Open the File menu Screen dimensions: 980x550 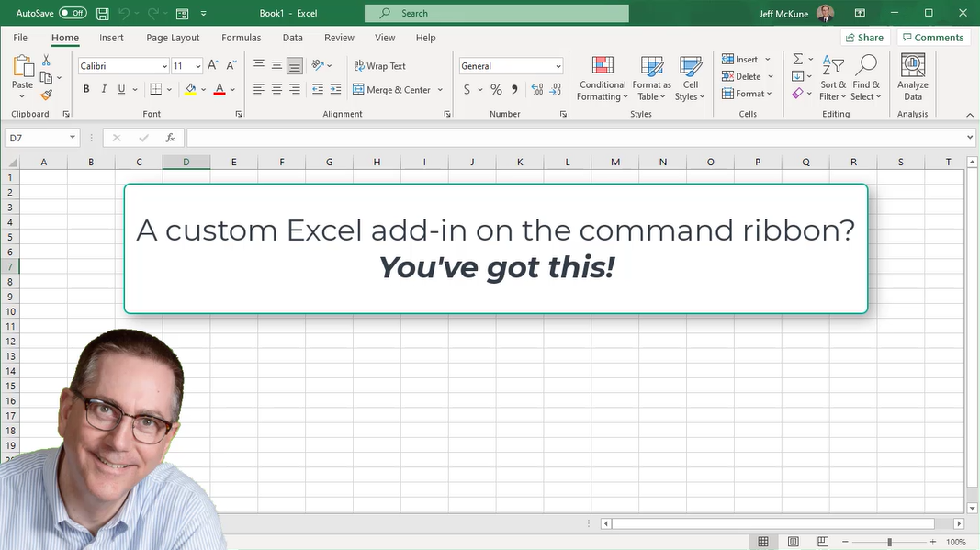pos(20,38)
